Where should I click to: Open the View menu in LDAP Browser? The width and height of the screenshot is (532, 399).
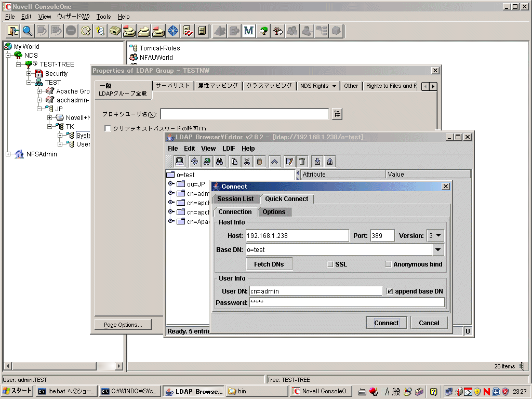(x=208, y=149)
